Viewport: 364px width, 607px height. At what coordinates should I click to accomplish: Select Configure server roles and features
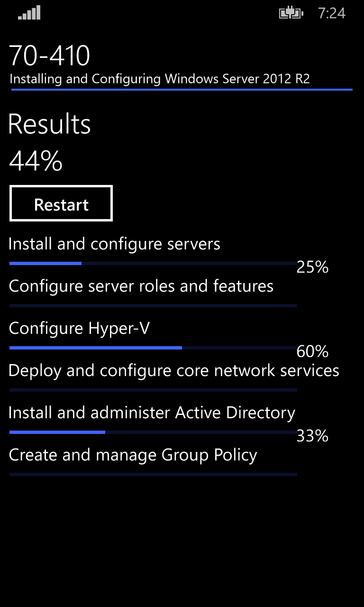pos(140,285)
